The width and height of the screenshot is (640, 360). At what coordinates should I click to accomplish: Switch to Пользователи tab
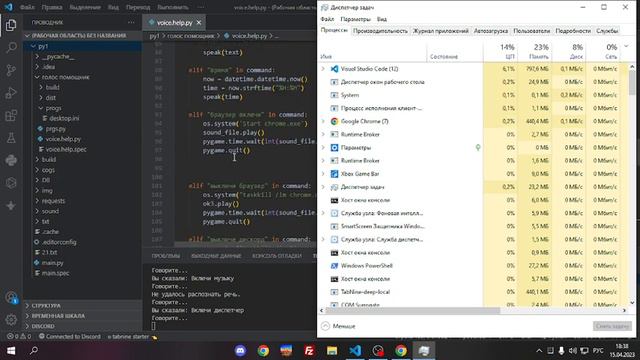coord(531,31)
